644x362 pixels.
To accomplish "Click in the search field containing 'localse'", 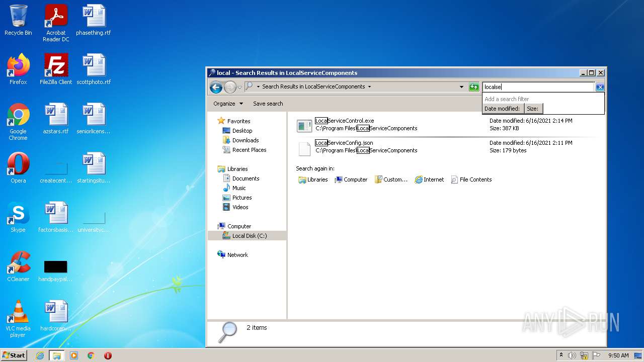I will 538,87.
